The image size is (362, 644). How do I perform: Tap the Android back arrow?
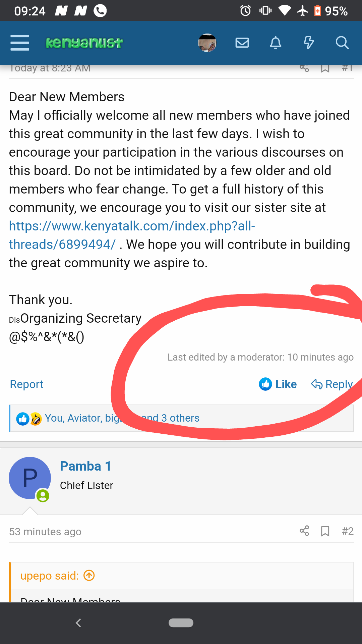click(78, 623)
